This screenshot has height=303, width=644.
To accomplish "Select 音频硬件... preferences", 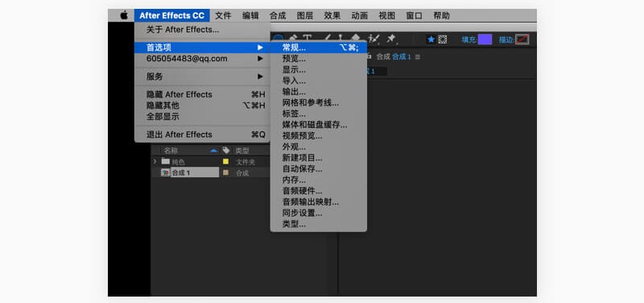I will [319, 191].
